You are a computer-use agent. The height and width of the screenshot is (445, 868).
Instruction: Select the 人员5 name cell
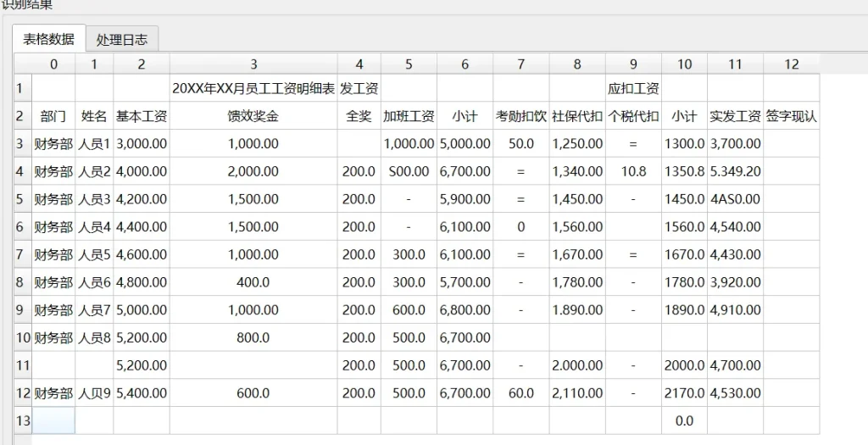(x=94, y=254)
